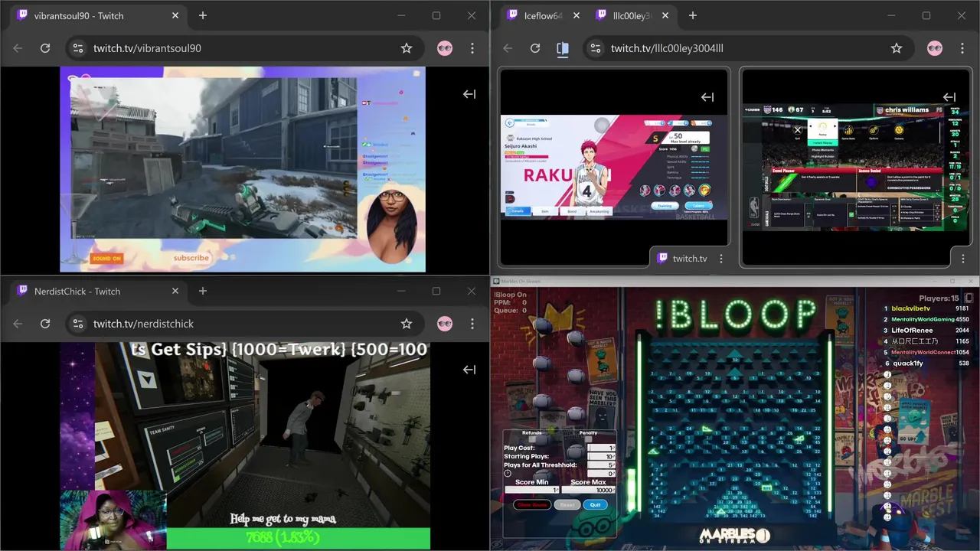Open the right split pane's three-dot menu
This screenshot has width=980, height=551.
[963, 259]
